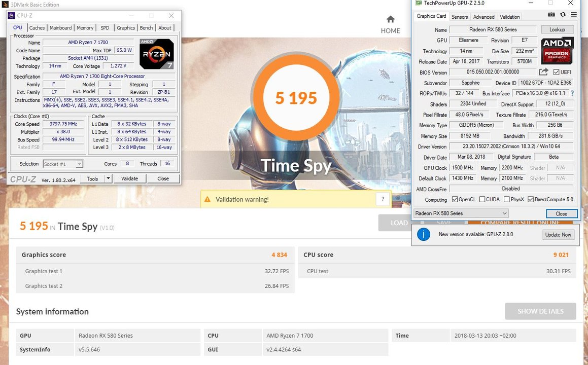Click the blue info icon in update notice
Viewport: 588px width, 365px height.
point(424,235)
